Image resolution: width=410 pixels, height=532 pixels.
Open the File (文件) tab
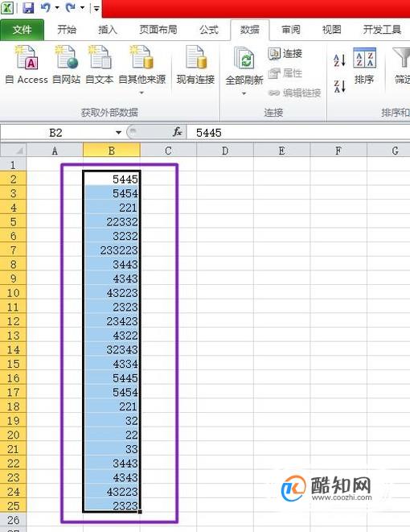(x=22, y=30)
